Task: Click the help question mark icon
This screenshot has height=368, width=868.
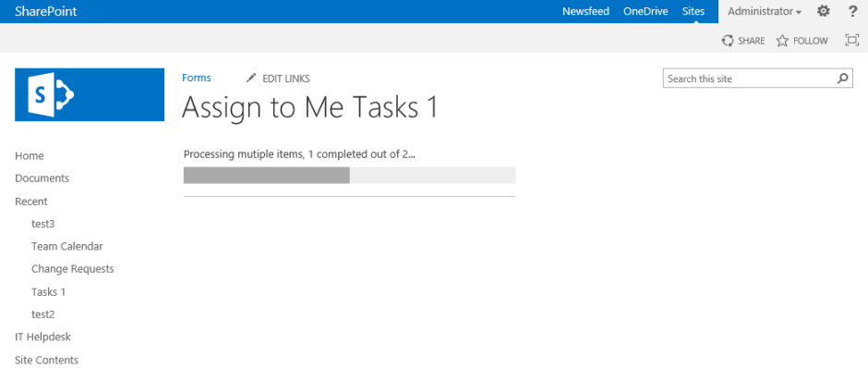Action: click(x=853, y=11)
